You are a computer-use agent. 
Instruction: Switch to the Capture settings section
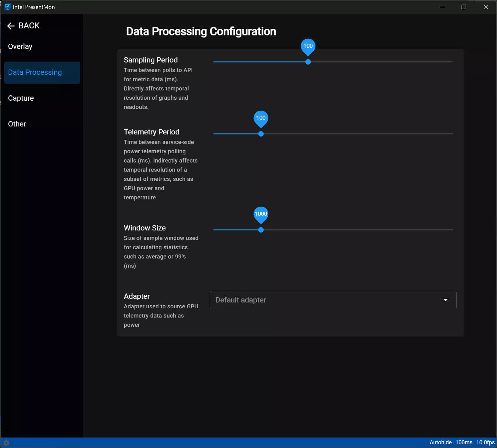[21, 98]
